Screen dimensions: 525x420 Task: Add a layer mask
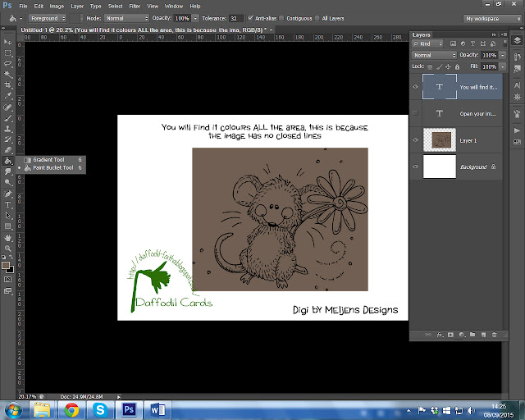pos(450,335)
